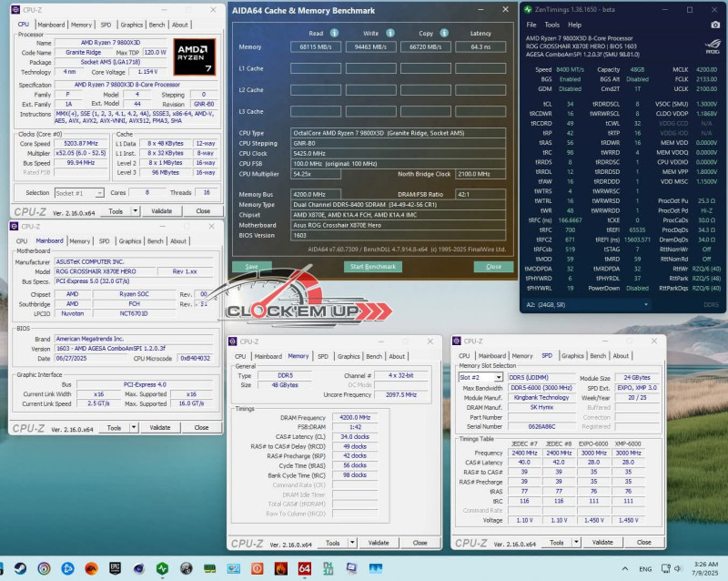Open Epic Games Launcher in the taskbar
Screen dimensions: 728x581
tap(115, 568)
